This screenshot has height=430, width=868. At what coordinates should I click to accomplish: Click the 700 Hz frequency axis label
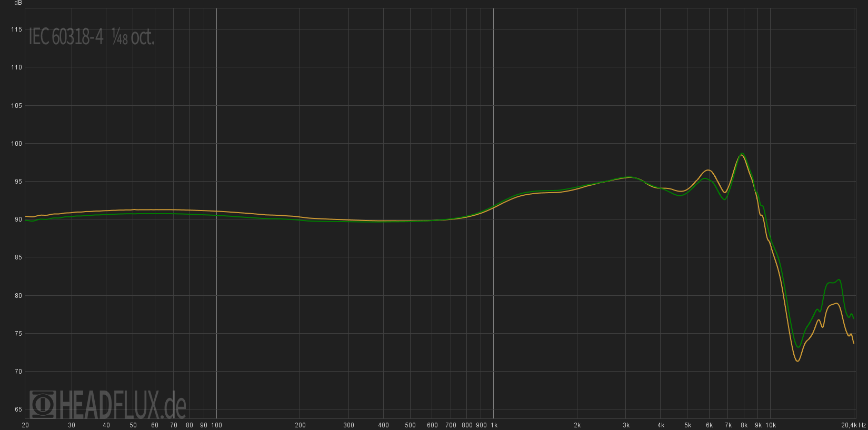pyautogui.click(x=451, y=425)
